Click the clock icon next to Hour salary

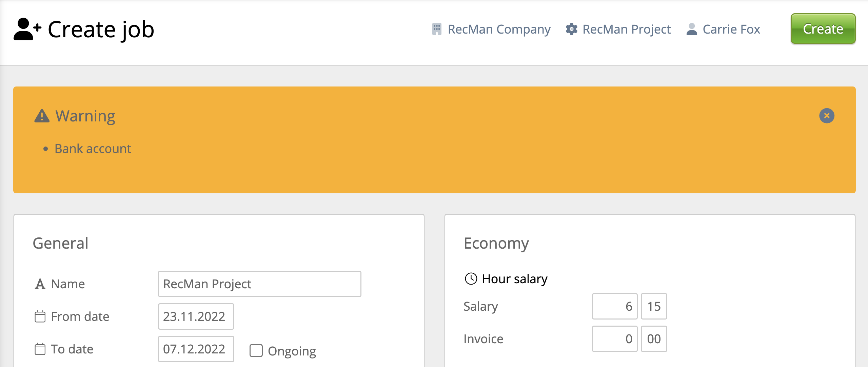click(x=471, y=279)
